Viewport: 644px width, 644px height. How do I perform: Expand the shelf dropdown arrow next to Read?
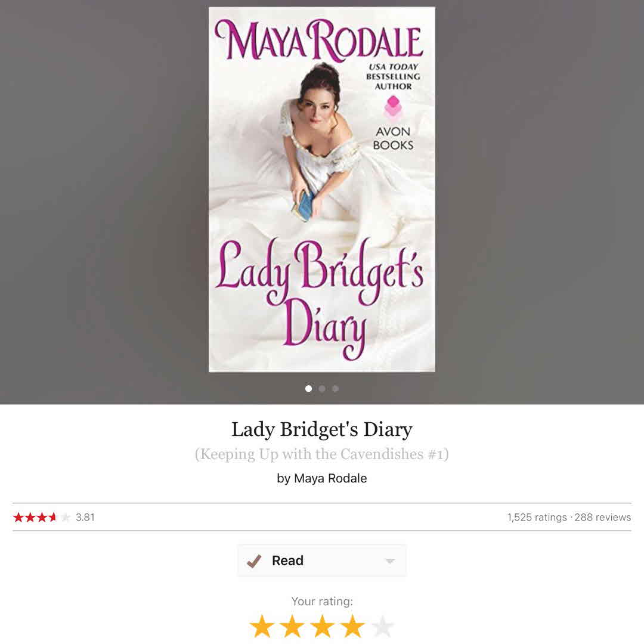coord(390,561)
